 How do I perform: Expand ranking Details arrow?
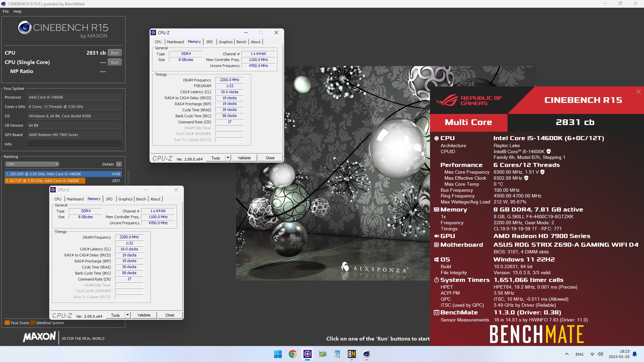[x=119, y=164]
